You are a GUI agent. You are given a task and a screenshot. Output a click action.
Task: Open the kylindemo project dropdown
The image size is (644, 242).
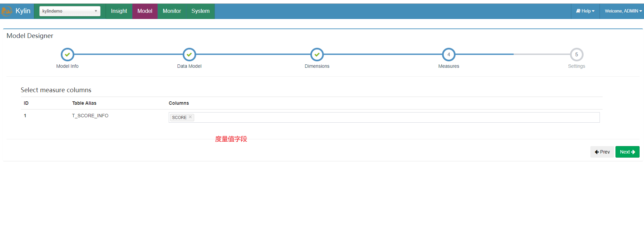[70, 11]
